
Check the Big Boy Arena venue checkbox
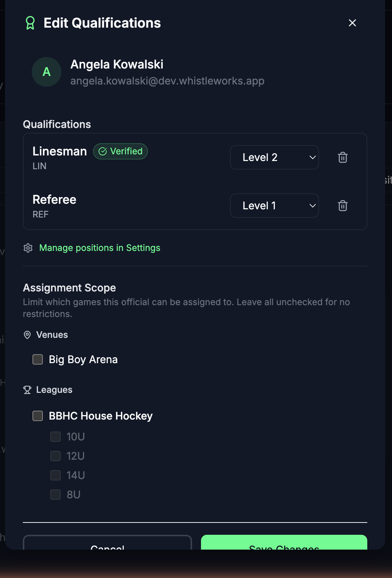pyautogui.click(x=38, y=359)
